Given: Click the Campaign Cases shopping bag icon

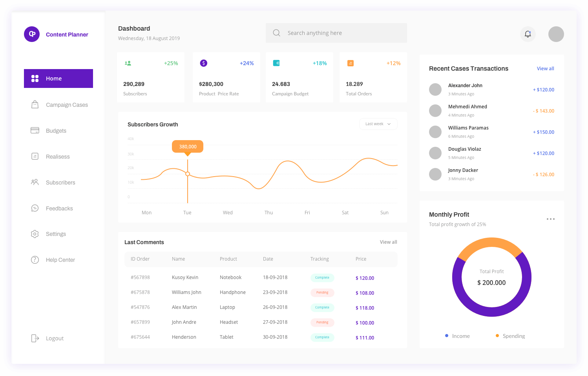Looking at the screenshot, I should pyautogui.click(x=35, y=104).
